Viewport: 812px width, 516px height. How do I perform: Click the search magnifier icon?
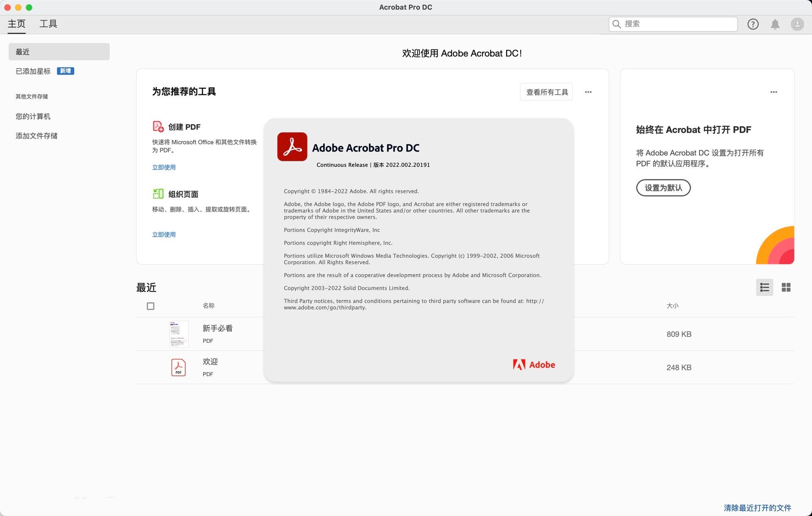(x=617, y=24)
